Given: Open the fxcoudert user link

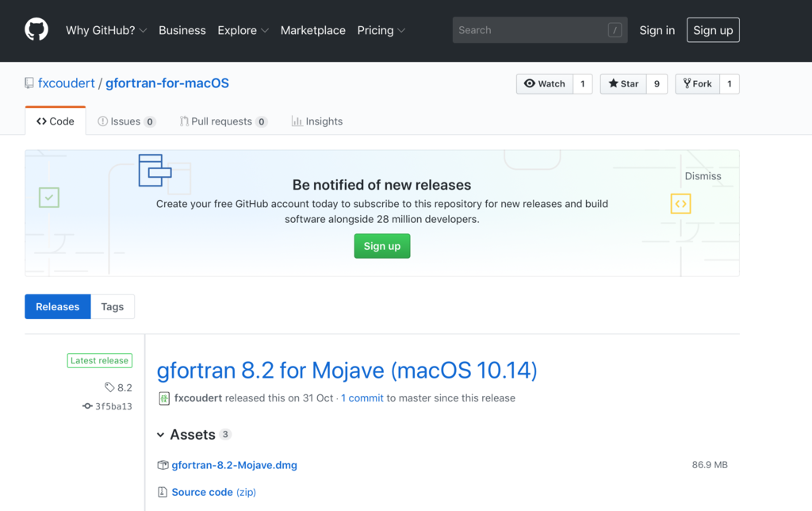Looking at the screenshot, I should (x=67, y=83).
